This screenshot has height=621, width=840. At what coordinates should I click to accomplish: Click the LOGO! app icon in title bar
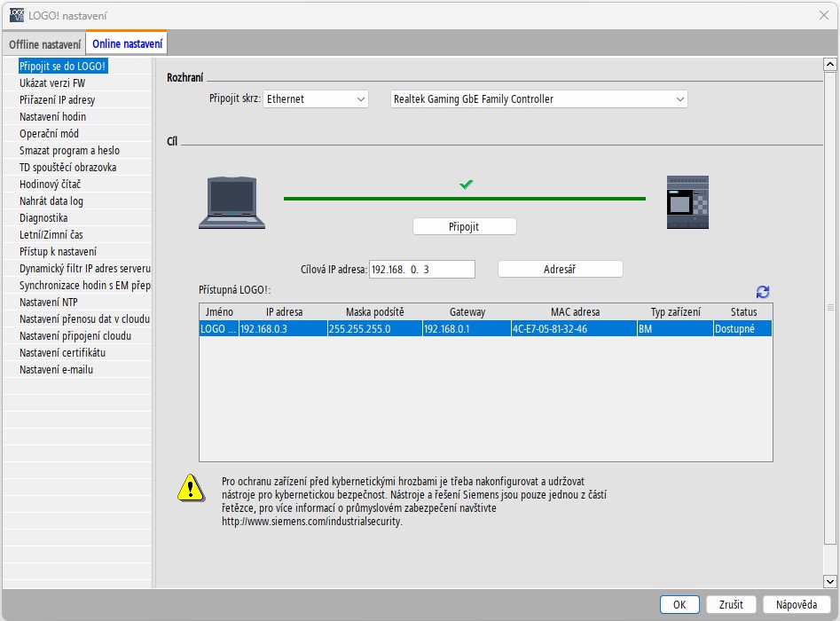coord(17,15)
